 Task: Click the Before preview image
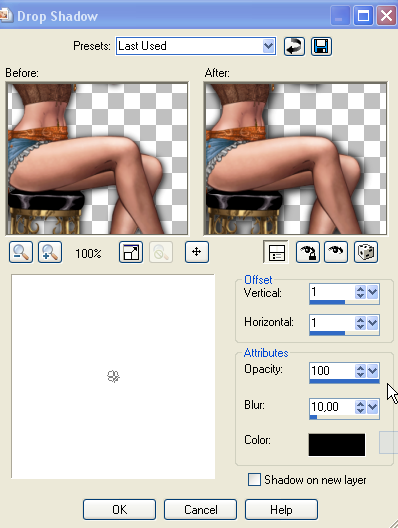[x=97, y=159]
